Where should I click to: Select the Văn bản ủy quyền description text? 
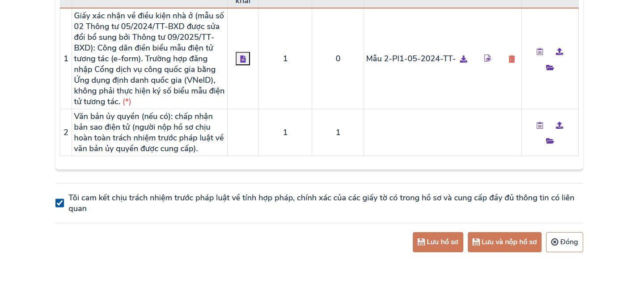pyautogui.click(x=150, y=132)
